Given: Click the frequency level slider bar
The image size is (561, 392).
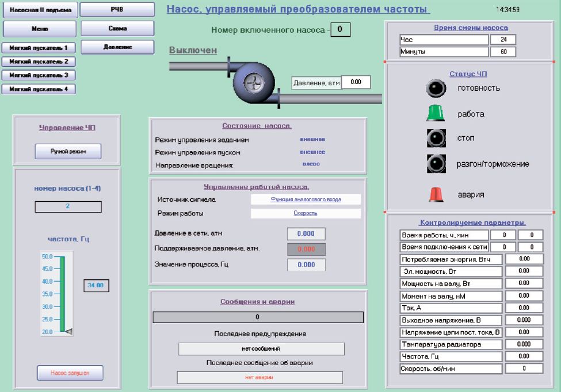Looking at the screenshot, I should 64,293.
